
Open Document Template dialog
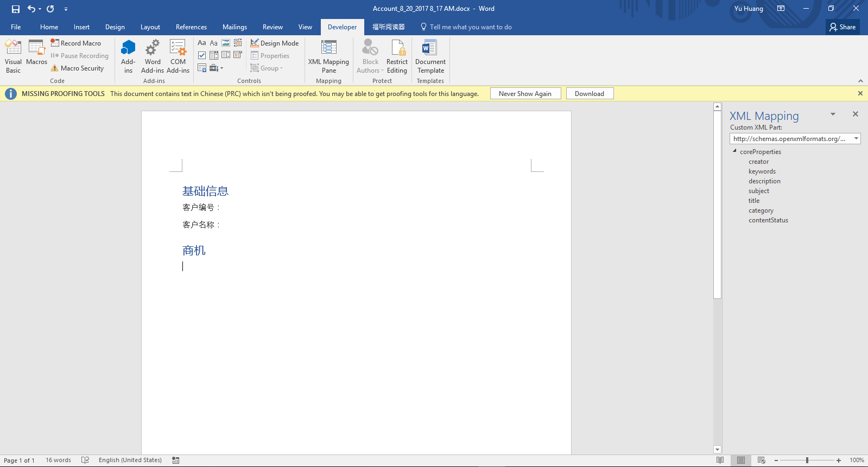pyautogui.click(x=430, y=56)
